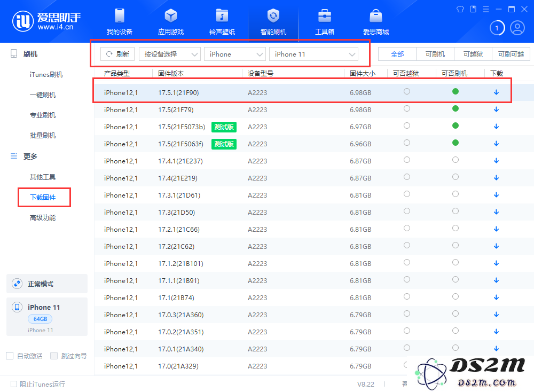Click the skin shirt icon in title bar
Image resolution: width=534 pixels, height=392 pixels.
[x=460, y=9]
